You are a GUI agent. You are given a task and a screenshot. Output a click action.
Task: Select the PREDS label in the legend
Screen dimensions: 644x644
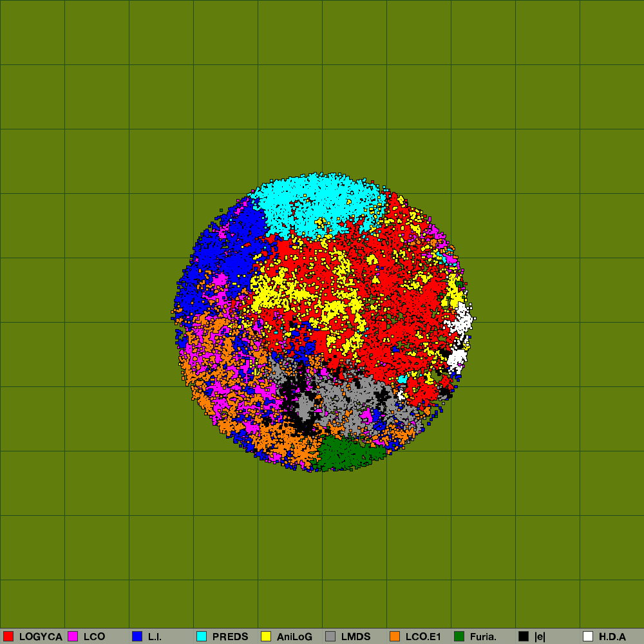pyautogui.click(x=230, y=637)
